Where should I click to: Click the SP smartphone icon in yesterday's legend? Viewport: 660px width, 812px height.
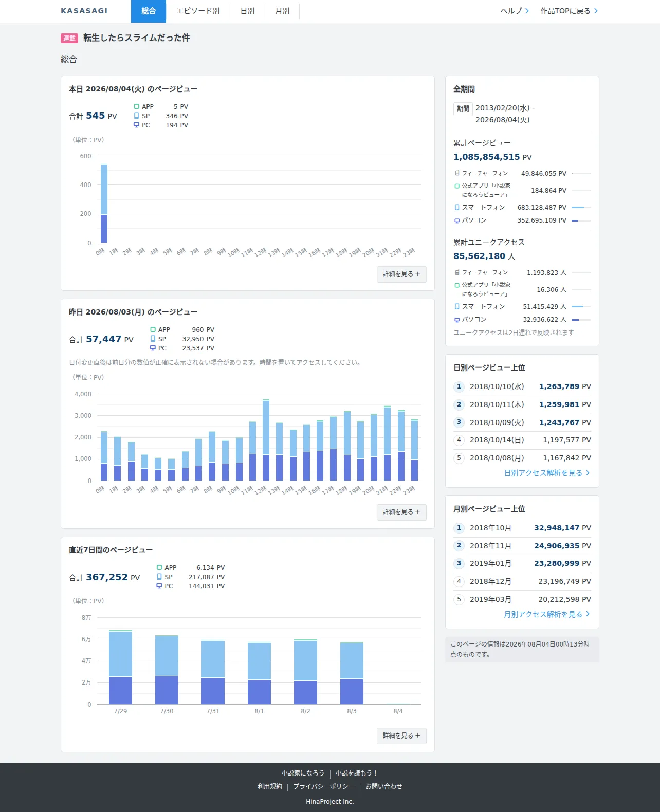153,339
